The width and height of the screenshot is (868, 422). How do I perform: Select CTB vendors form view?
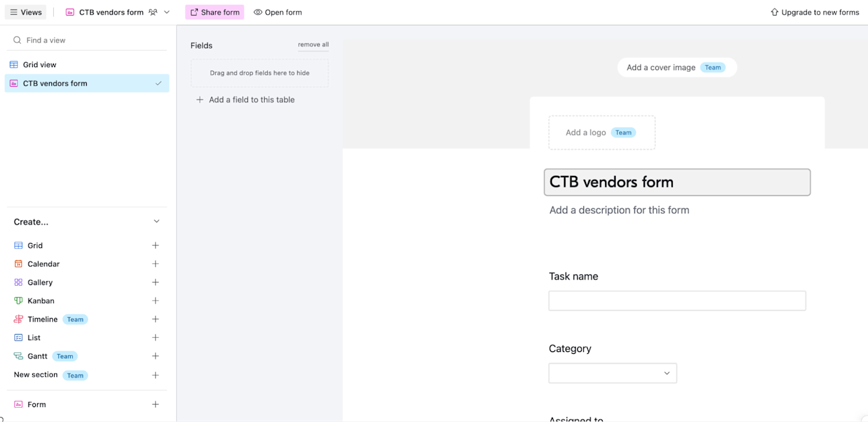(x=87, y=83)
